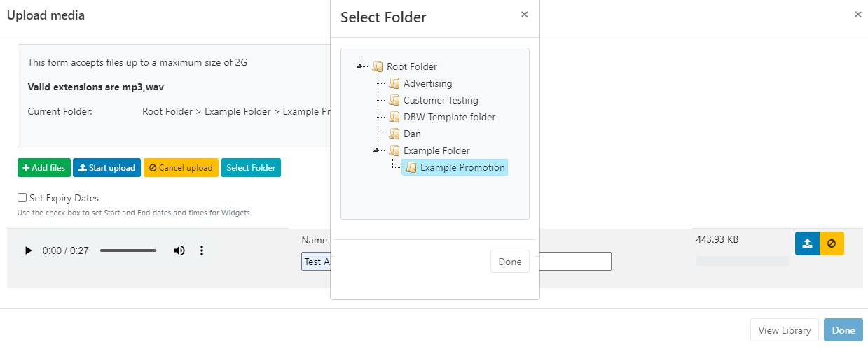Click the Example Promotion folder icon
Viewport: 868px width, 347px height.
(411, 167)
